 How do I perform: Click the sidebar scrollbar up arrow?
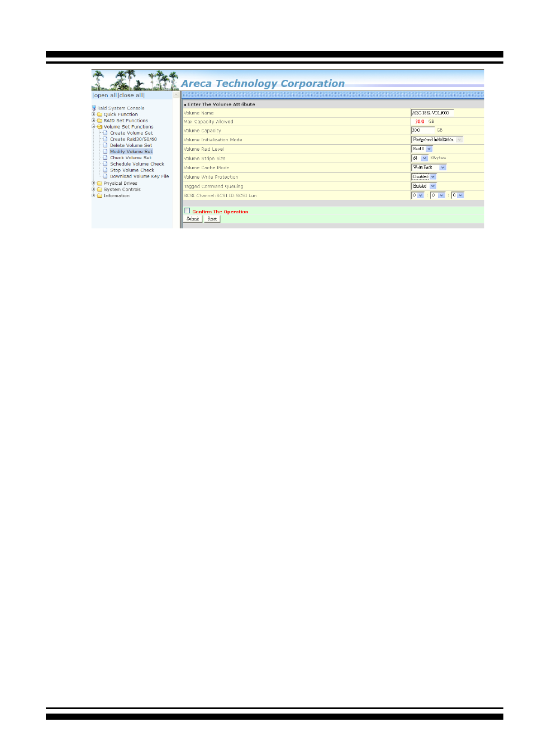[x=176, y=95]
